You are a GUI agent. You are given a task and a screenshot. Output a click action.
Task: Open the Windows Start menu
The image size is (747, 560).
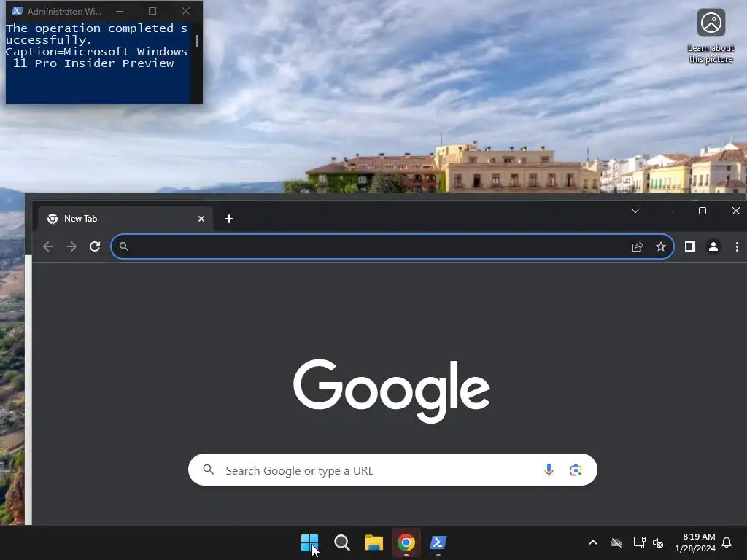[309, 542]
